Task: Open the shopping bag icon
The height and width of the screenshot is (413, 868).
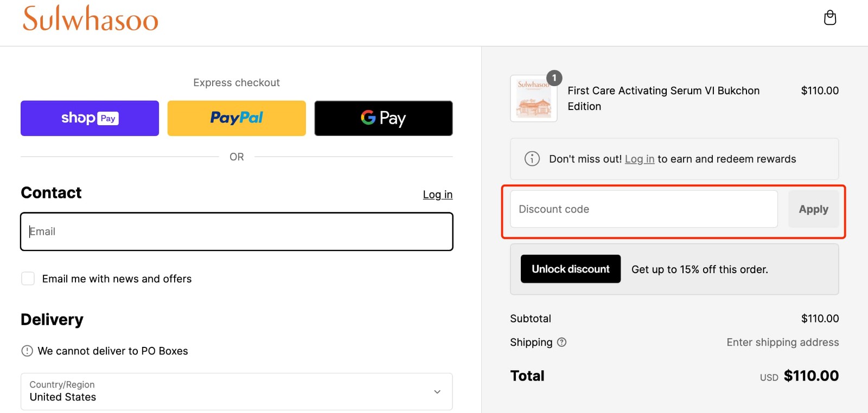Action: (x=829, y=17)
